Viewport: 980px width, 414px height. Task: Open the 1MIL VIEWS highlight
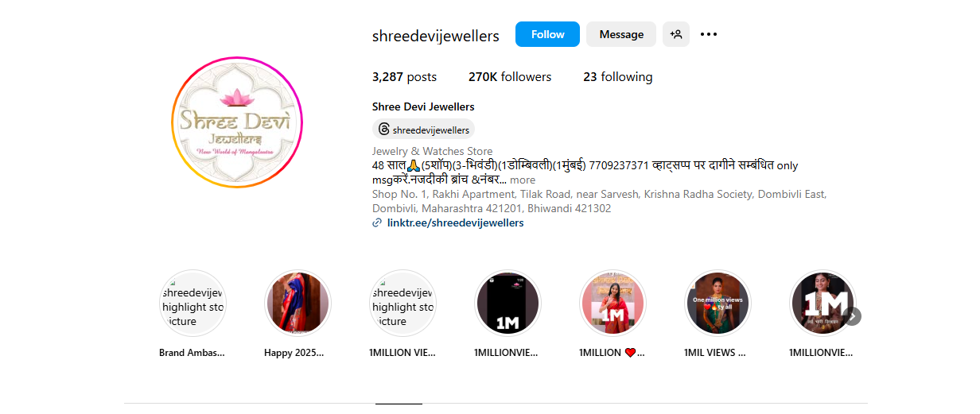pyautogui.click(x=717, y=304)
